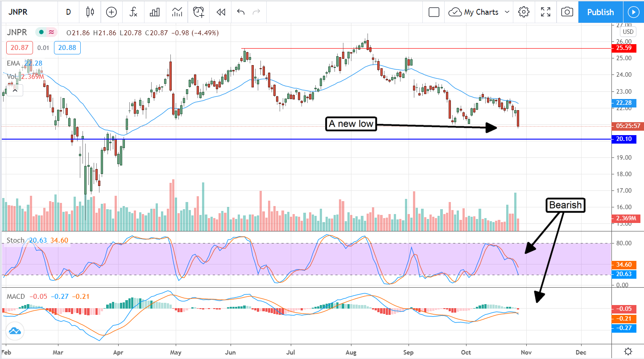Image resolution: width=644 pixels, height=359 pixels.
Task: Select the chart layout square icon
Action: point(434,12)
